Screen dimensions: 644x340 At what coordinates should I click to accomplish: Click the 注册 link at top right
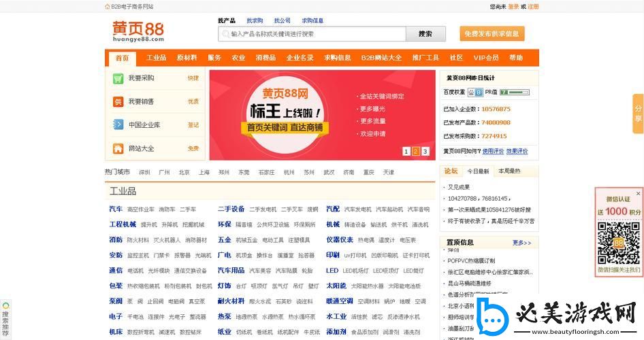click(x=533, y=7)
